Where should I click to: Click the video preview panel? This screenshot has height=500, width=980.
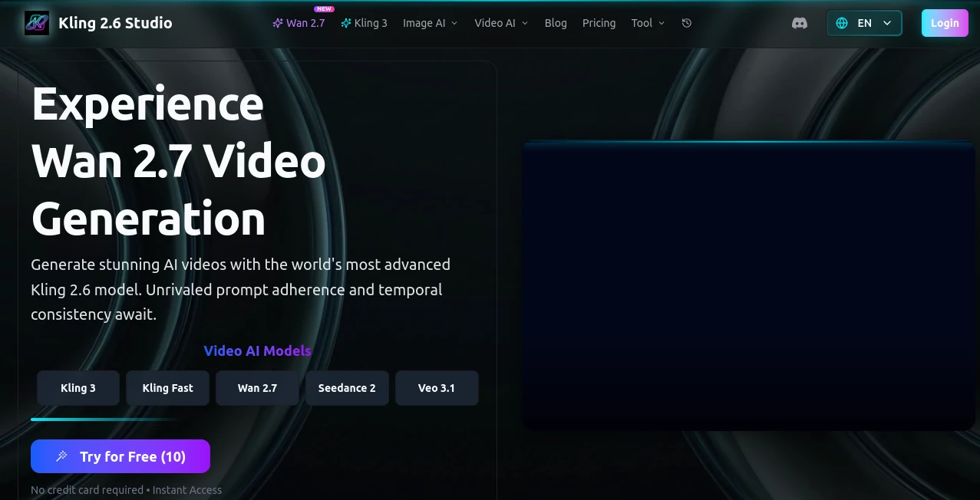[x=747, y=285]
